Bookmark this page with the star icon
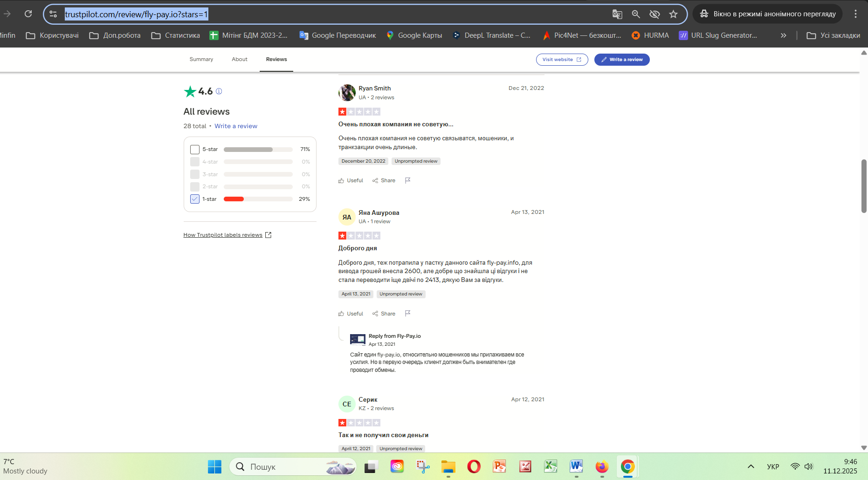 [673, 14]
